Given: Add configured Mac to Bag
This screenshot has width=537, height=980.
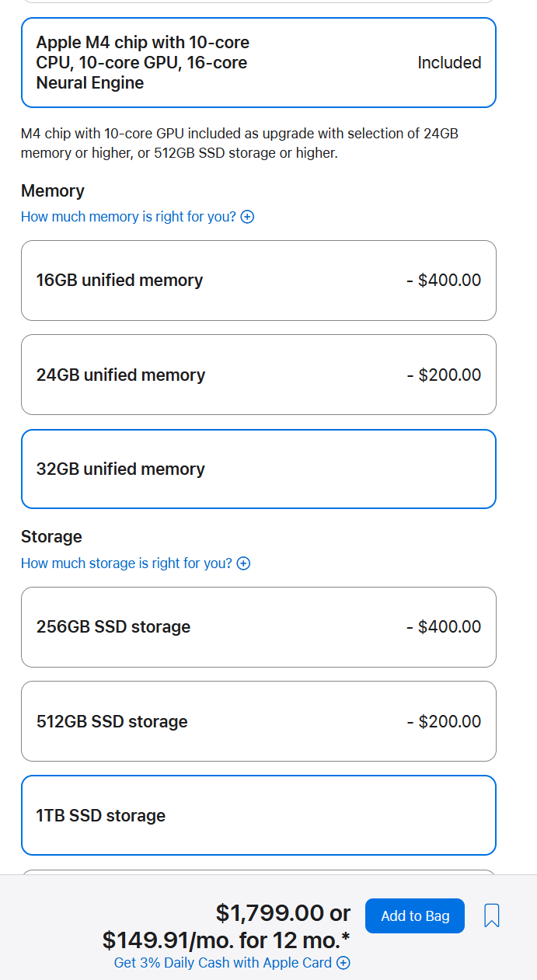Looking at the screenshot, I should 415,915.
